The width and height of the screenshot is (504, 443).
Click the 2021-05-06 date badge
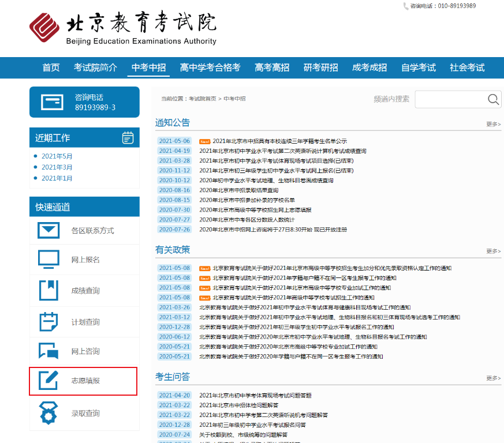[174, 141]
